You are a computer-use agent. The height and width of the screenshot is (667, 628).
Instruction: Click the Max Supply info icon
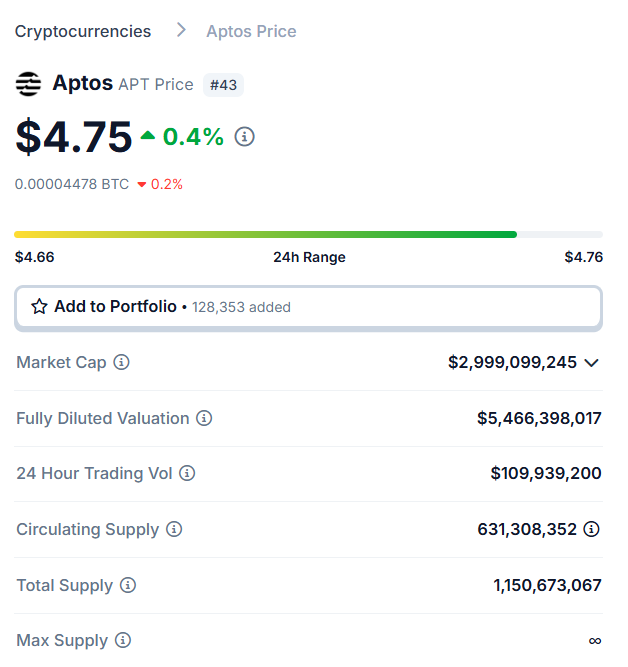tap(123, 640)
